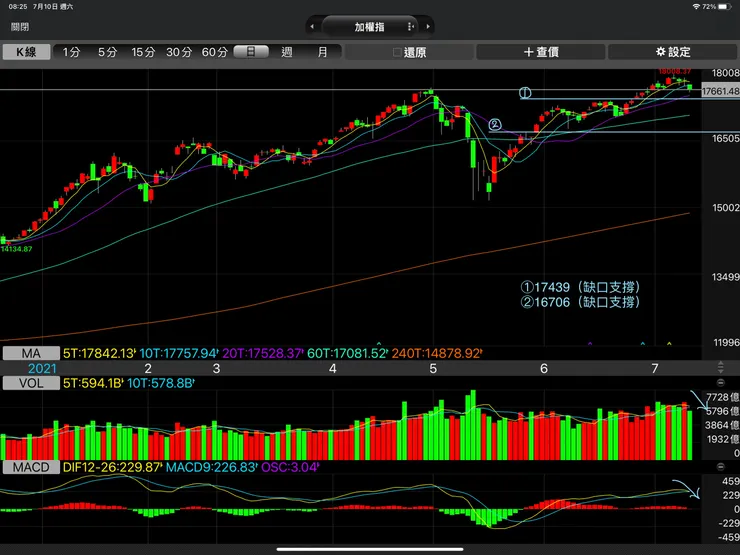
Task: Click the OSC:3.04 value
Action: pyautogui.click(x=290, y=468)
